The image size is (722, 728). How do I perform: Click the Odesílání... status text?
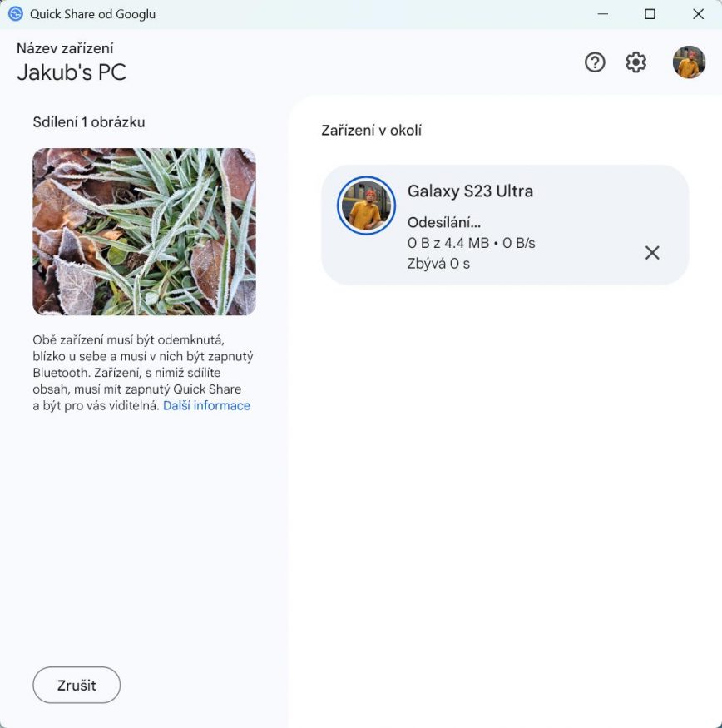click(x=444, y=222)
